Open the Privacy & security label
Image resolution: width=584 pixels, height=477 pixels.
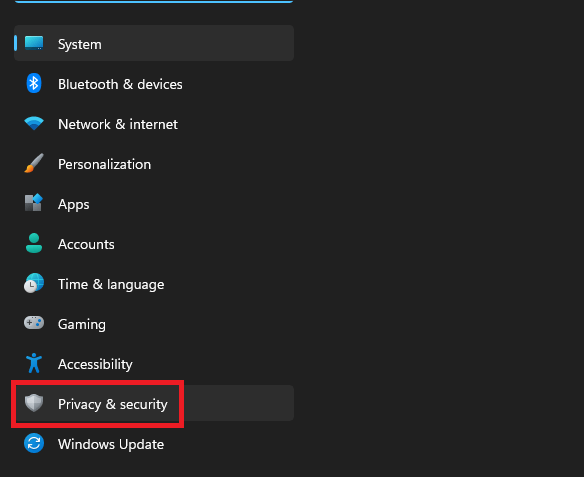coord(112,404)
